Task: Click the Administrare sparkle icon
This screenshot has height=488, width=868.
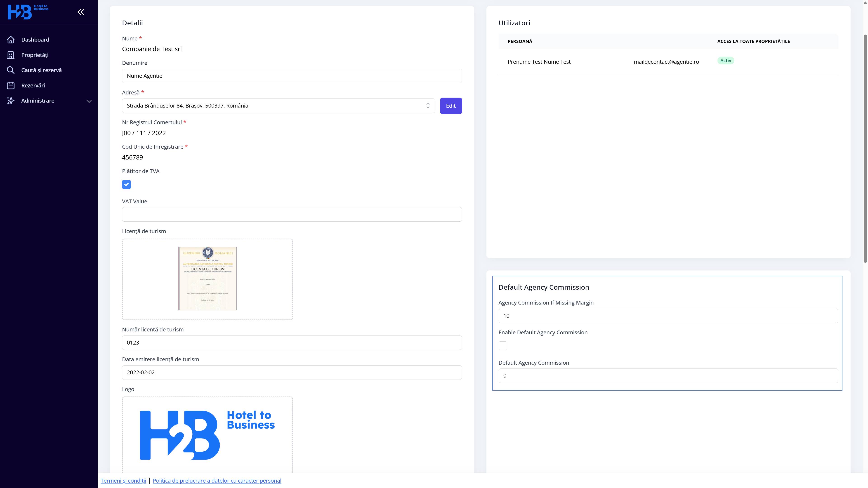Action: click(x=11, y=101)
